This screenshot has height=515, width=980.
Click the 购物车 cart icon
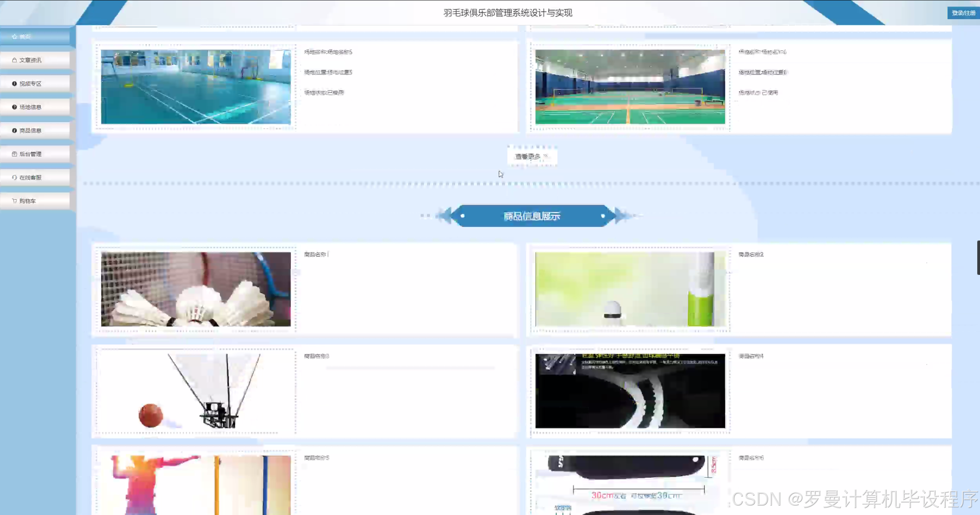tap(14, 201)
